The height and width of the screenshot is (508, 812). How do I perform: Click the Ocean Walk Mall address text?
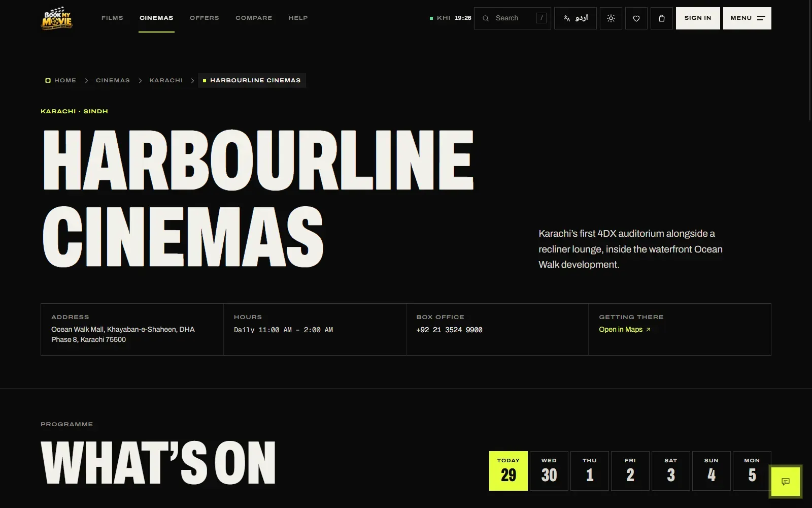[x=123, y=334]
